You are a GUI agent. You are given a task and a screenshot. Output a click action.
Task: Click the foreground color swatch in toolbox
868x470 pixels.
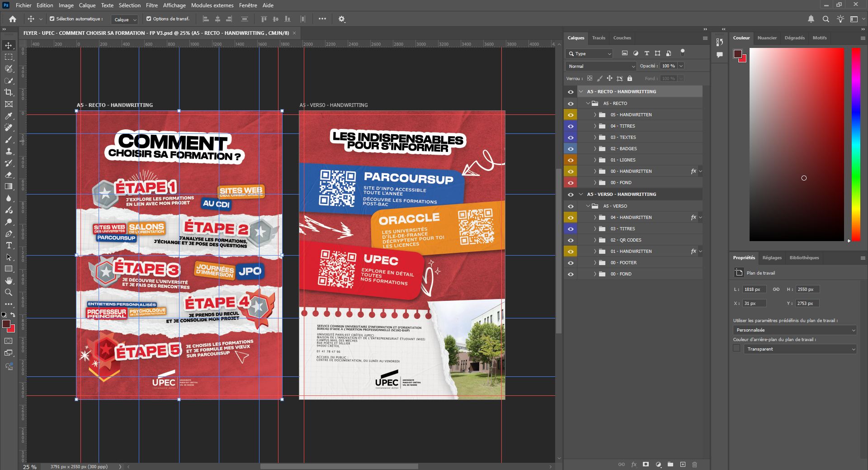click(6, 324)
